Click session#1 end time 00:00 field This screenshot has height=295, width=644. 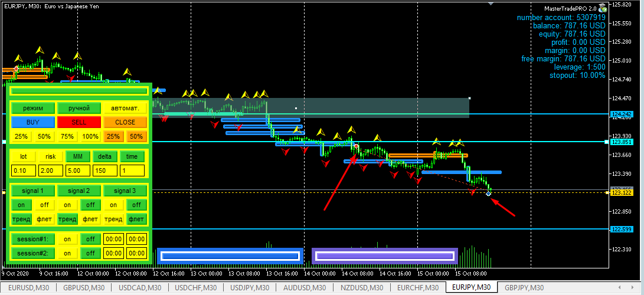tap(136, 239)
